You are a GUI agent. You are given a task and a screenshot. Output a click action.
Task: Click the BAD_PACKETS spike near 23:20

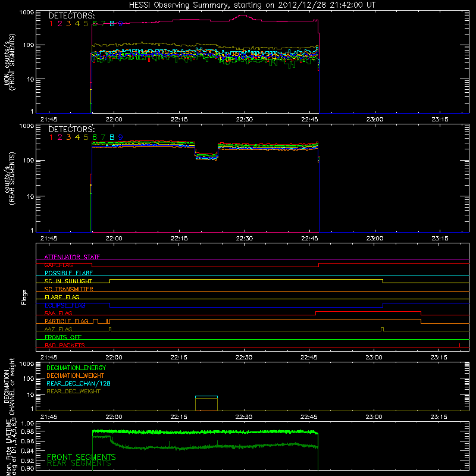459,345
